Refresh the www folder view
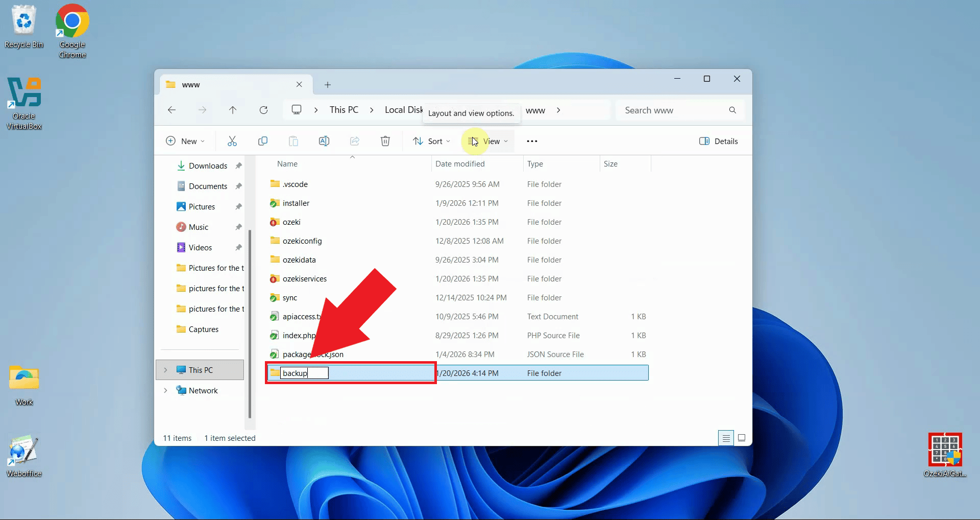980x520 pixels. pyautogui.click(x=264, y=110)
